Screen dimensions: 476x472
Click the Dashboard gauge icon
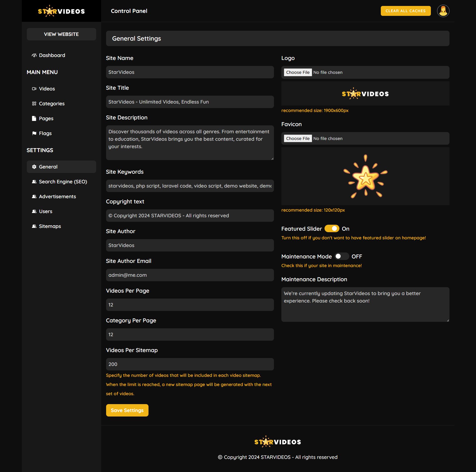point(34,55)
